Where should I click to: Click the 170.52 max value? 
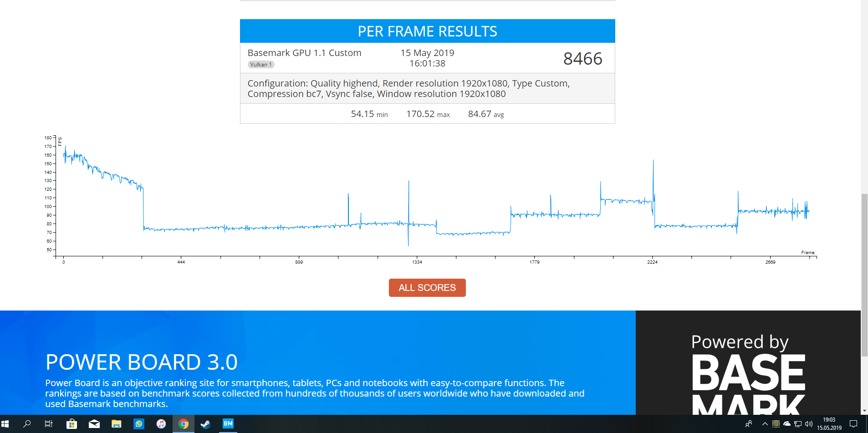tap(428, 114)
